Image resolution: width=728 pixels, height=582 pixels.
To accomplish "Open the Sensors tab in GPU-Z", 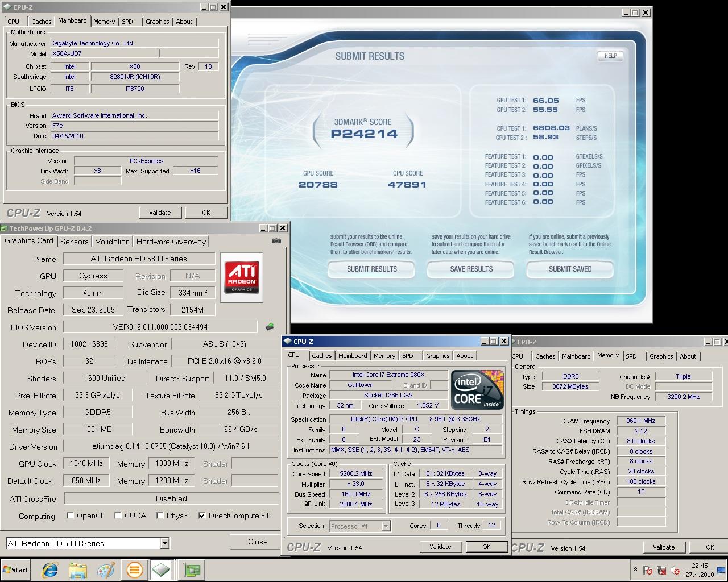I will 75,242.
